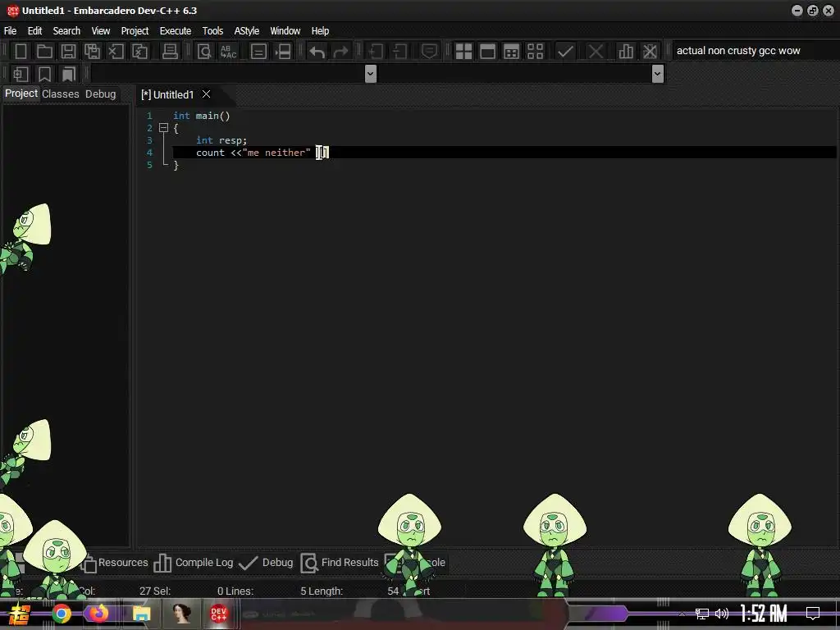Delete profiling information crossed-chart icon
840x630 pixels.
(x=650, y=52)
